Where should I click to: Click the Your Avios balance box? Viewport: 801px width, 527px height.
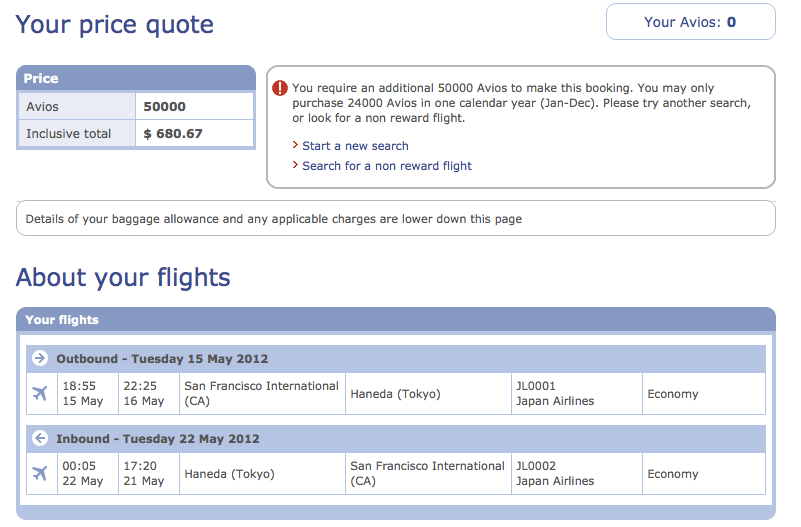(x=691, y=22)
